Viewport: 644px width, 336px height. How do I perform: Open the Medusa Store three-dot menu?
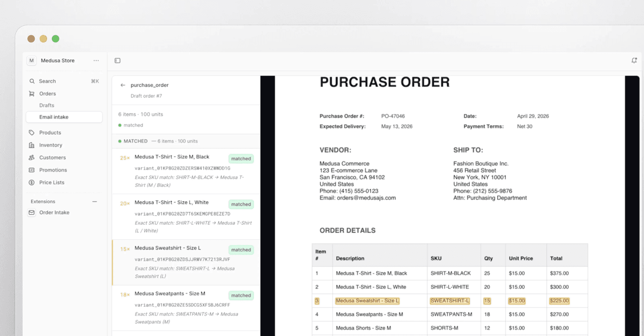pos(96,61)
